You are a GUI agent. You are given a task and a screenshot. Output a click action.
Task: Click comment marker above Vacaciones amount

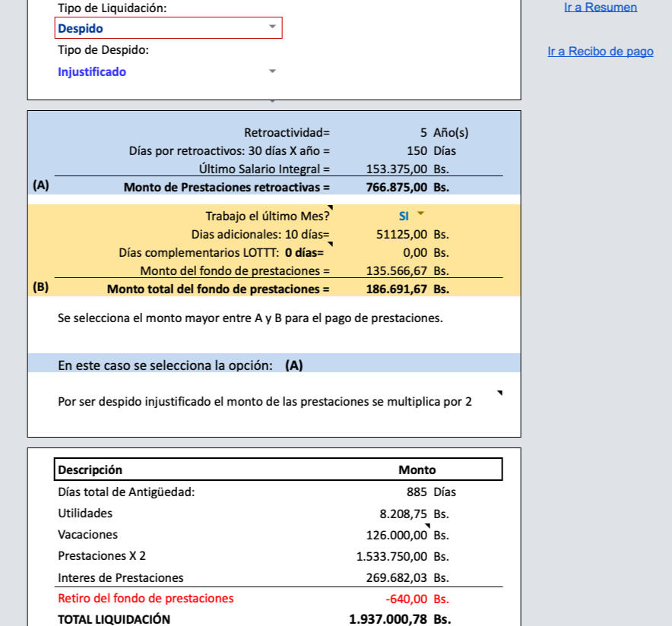[426, 525]
